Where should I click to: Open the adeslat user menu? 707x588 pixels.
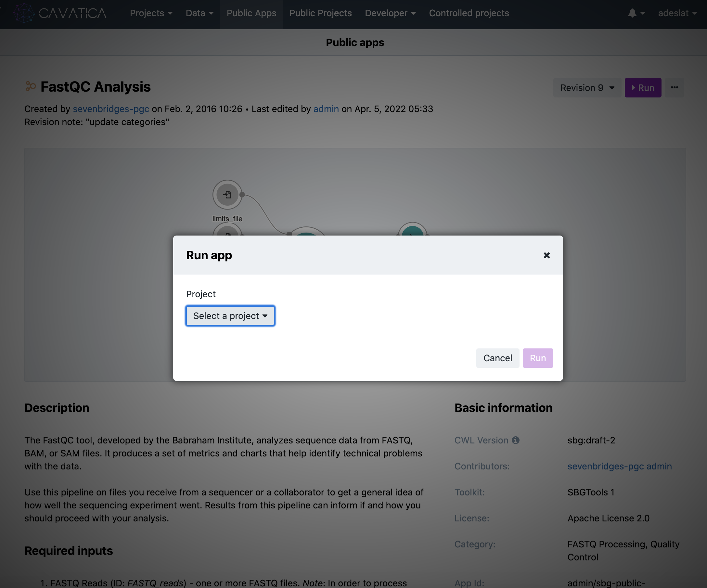(x=677, y=13)
